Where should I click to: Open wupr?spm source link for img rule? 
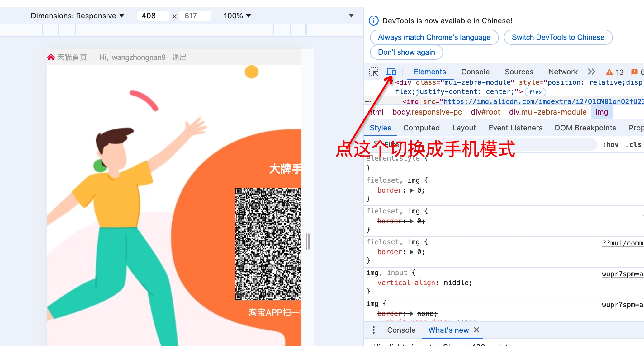pyautogui.click(x=623, y=305)
